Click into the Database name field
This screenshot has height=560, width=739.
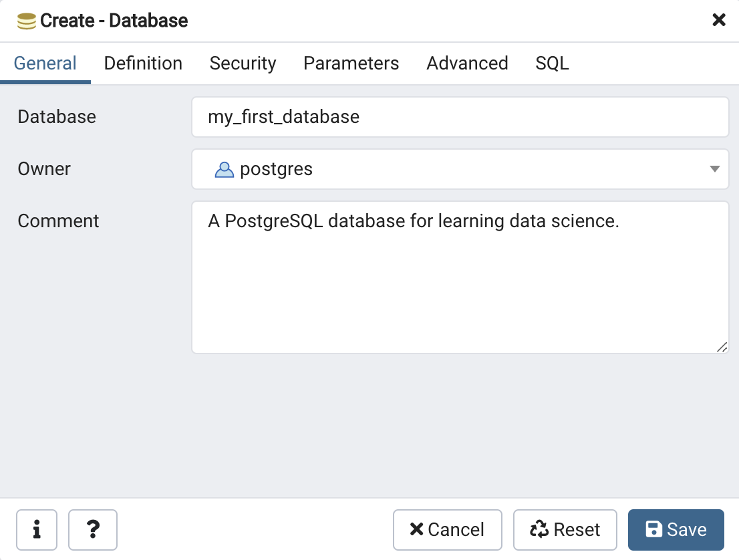point(460,117)
